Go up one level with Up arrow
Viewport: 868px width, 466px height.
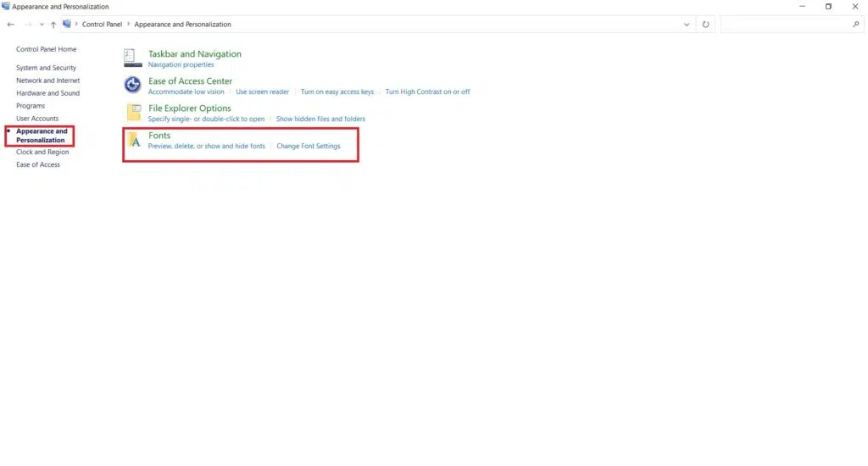[53, 25]
